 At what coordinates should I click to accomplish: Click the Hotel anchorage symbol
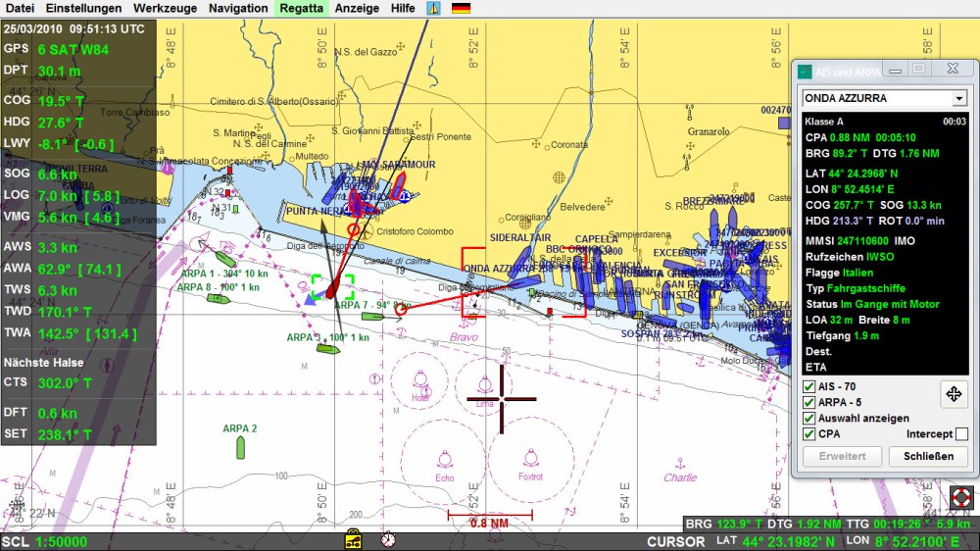tap(420, 379)
